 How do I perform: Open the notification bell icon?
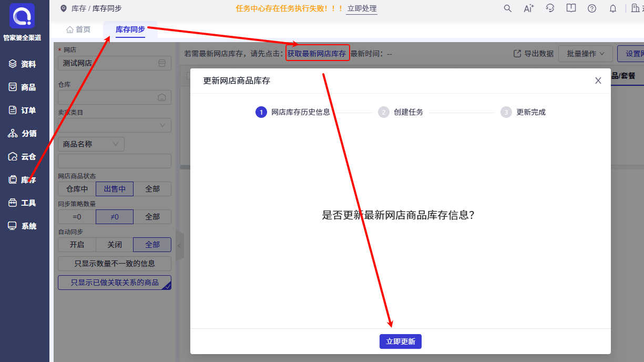pyautogui.click(x=613, y=8)
